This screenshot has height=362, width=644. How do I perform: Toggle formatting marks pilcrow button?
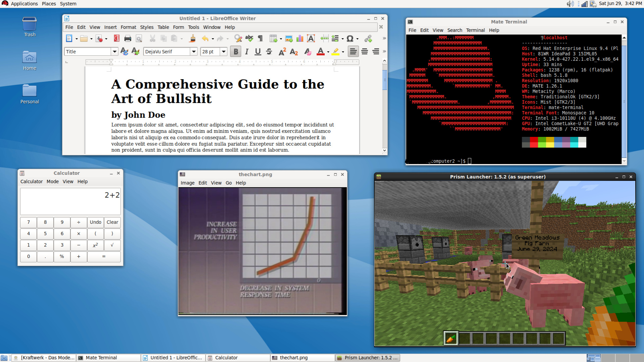260,39
